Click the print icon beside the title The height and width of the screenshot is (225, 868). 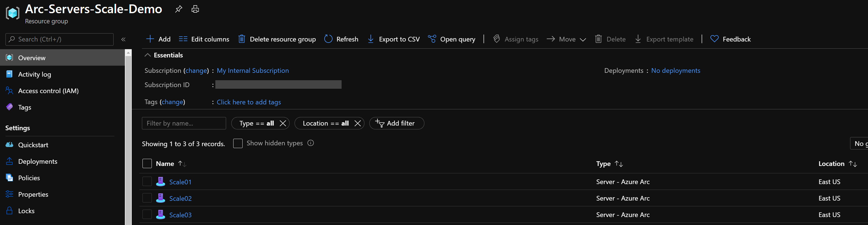point(195,9)
